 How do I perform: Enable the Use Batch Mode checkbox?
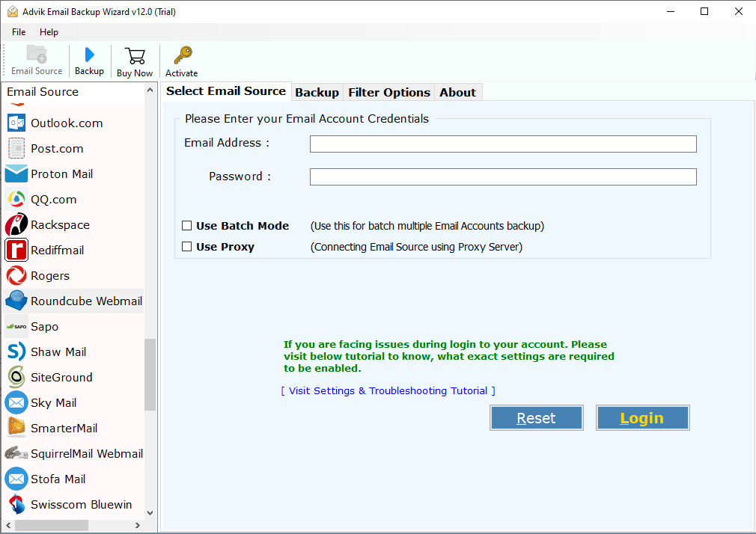click(x=186, y=226)
